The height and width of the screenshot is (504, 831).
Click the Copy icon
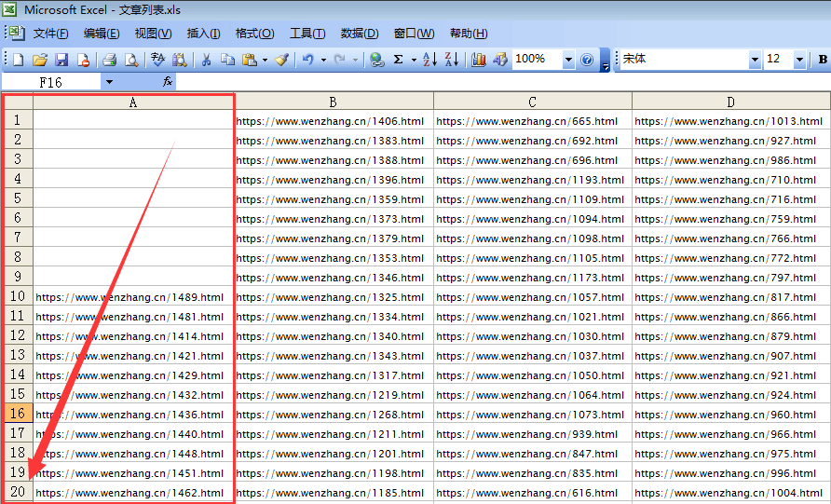tap(227, 60)
